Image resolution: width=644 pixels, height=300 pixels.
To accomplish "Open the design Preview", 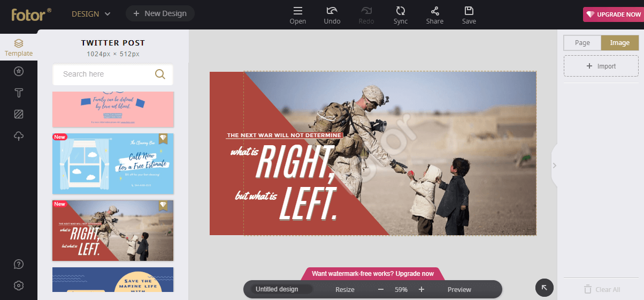I will point(459,289).
